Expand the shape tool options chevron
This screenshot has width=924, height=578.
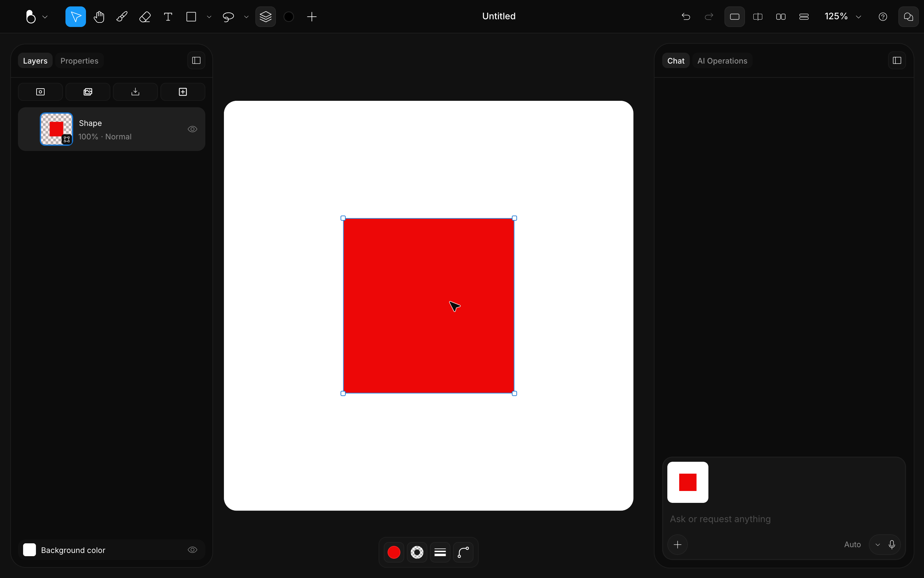[x=209, y=17]
